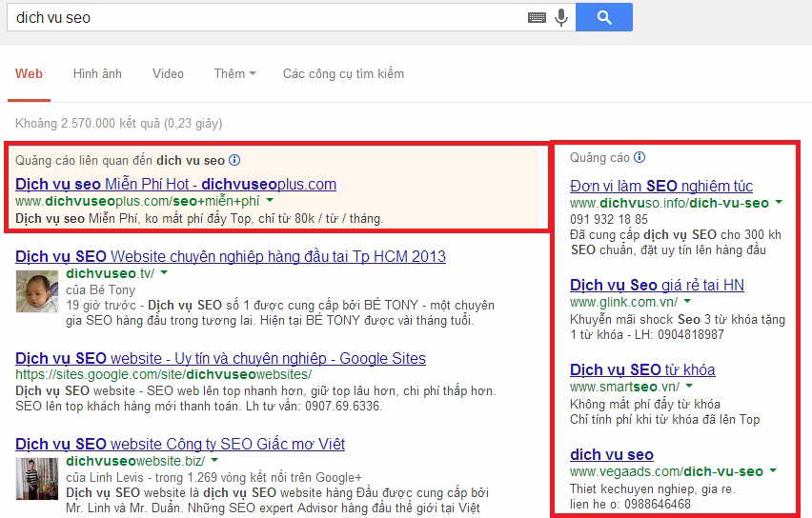Open the lowercase 'dich vu seo' ad link
812x518 pixels.
(x=612, y=454)
